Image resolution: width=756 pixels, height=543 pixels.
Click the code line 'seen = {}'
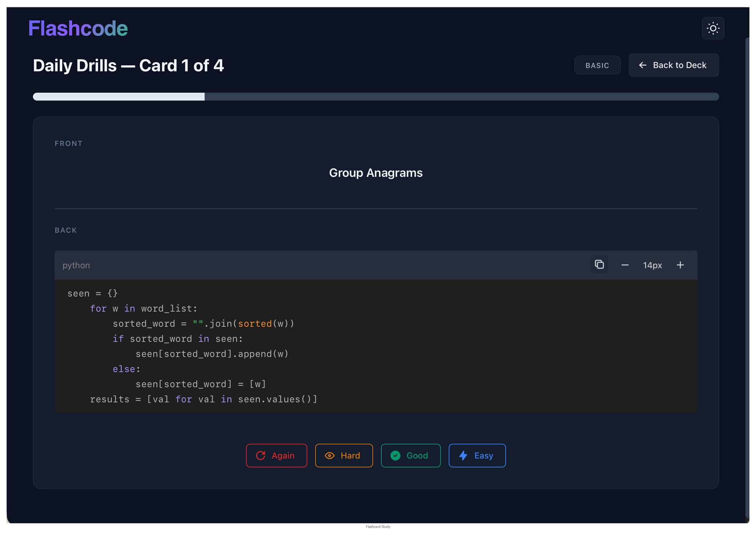(93, 294)
